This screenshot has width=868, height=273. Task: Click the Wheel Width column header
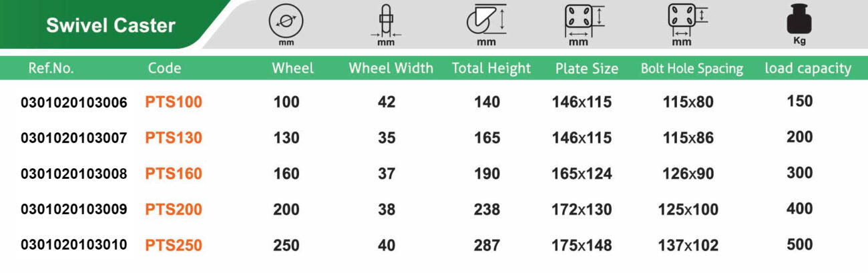pos(391,68)
